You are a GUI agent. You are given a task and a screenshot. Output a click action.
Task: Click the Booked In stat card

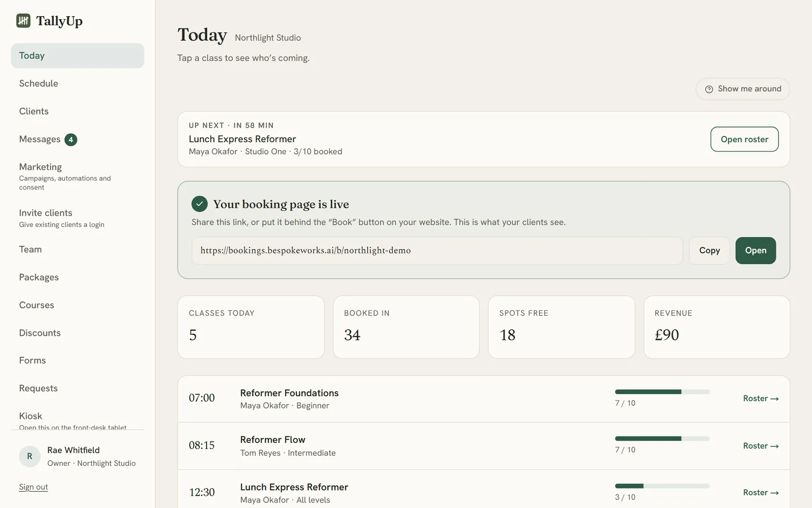tap(406, 327)
